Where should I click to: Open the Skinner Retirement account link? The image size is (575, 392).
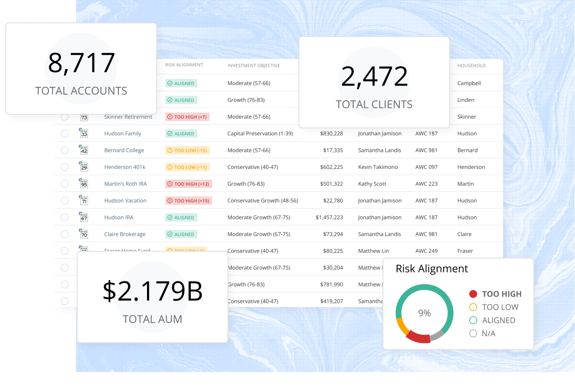pyautogui.click(x=128, y=116)
